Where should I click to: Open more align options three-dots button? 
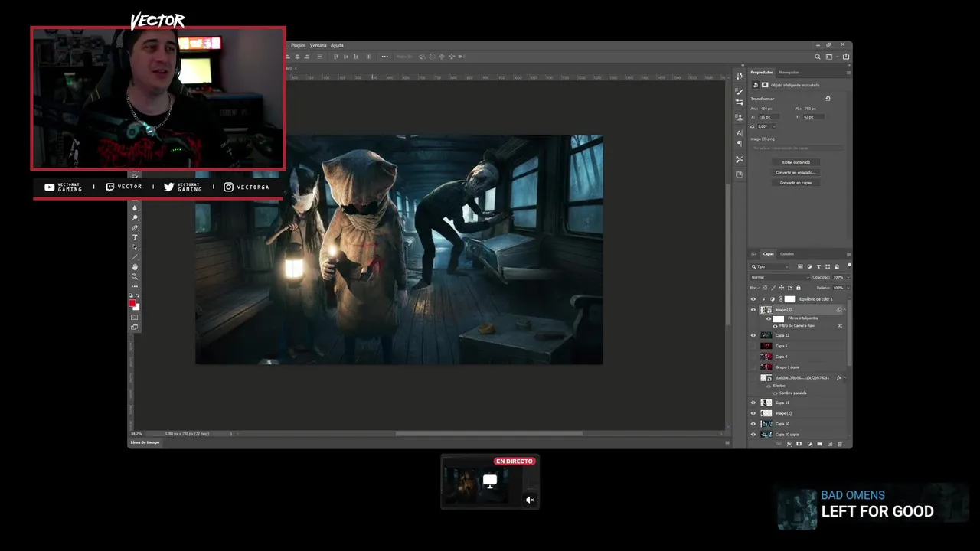click(384, 56)
